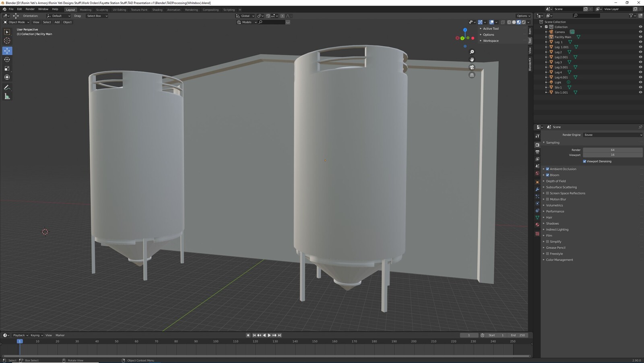Switch to UV Editing workspace tab

click(119, 10)
